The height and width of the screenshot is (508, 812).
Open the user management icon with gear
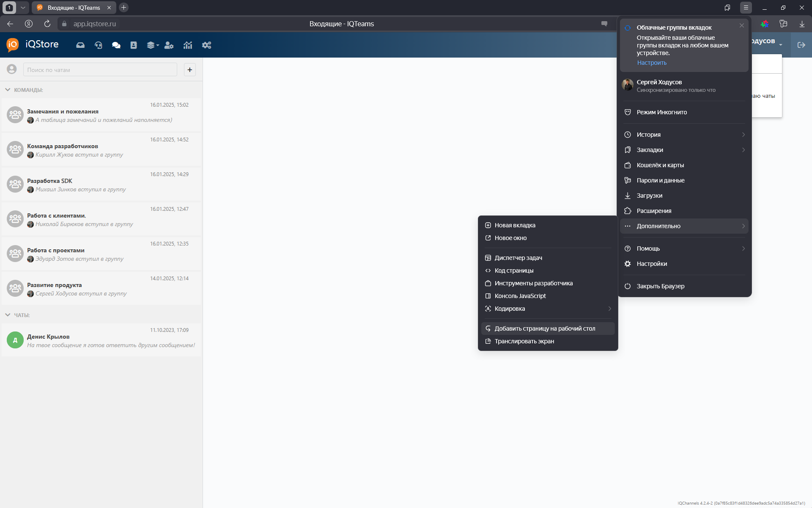coord(169,45)
